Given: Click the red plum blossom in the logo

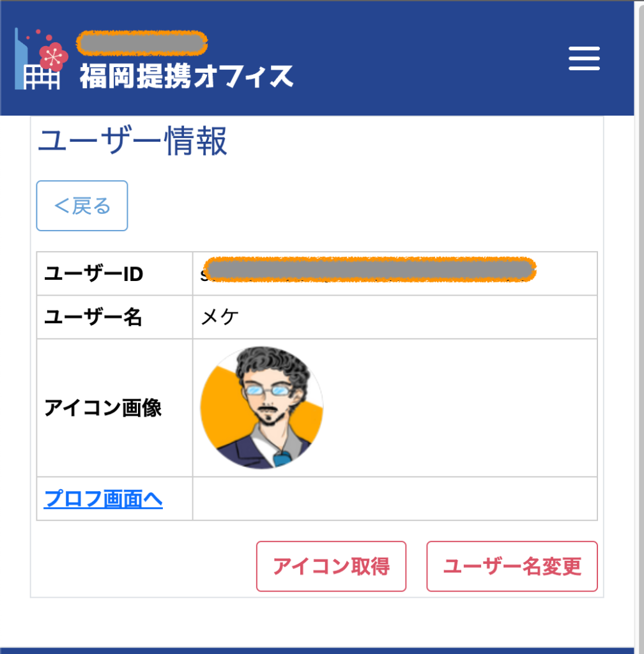Looking at the screenshot, I should click(x=54, y=56).
